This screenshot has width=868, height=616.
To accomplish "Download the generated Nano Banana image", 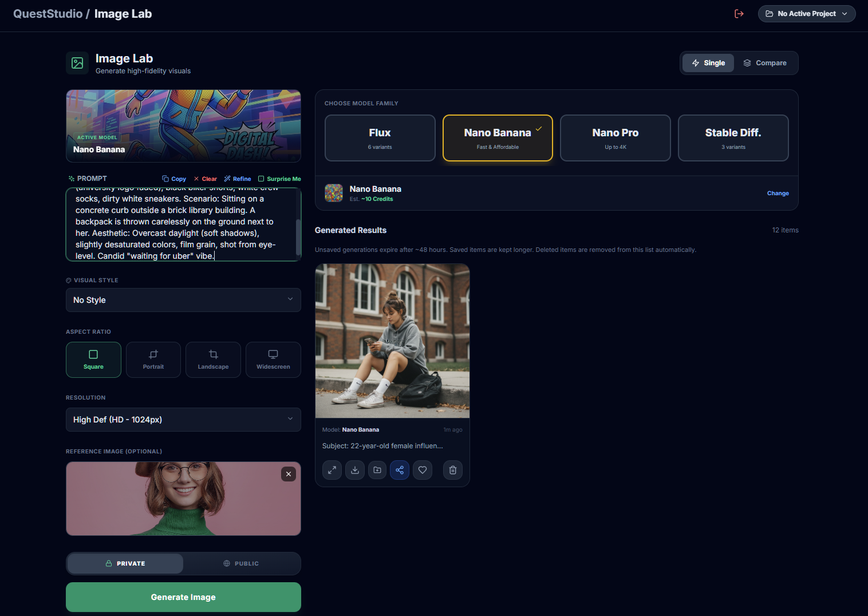I will pos(354,470).
